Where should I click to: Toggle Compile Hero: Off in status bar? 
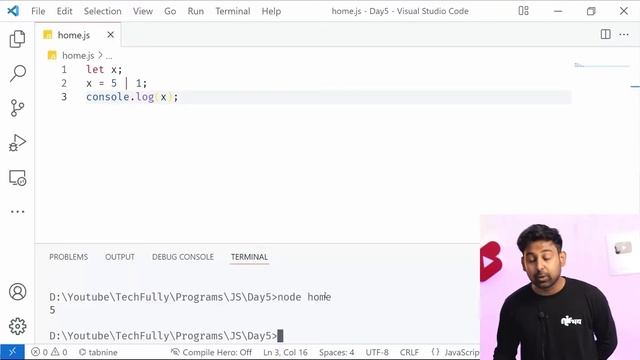click(x=211, y=352)
